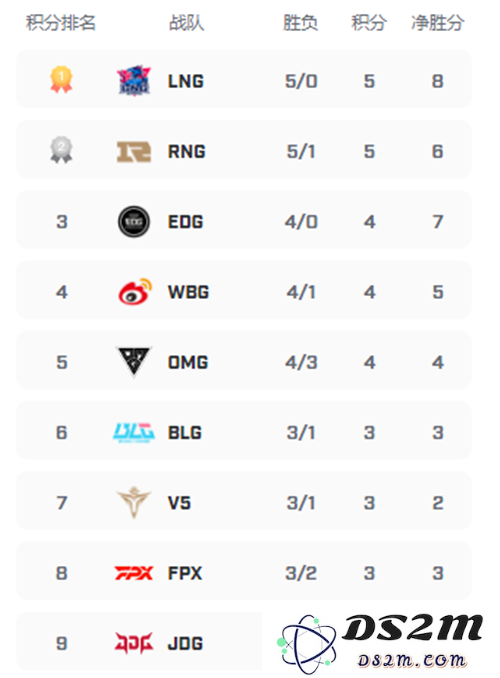Open the WBG team name link
Viewport: 500px width, 678px height.
pyautogui.click(x=188, y=292)
